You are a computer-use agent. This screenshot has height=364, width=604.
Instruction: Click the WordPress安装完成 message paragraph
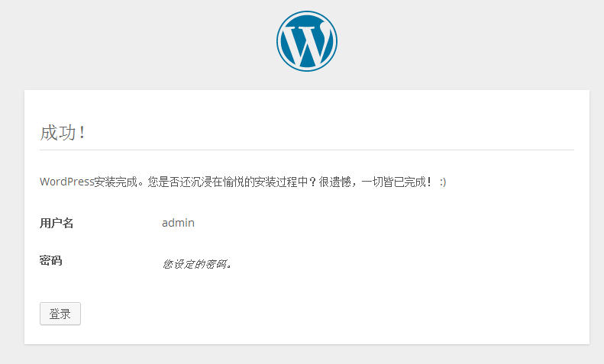[x=243, y=182]
